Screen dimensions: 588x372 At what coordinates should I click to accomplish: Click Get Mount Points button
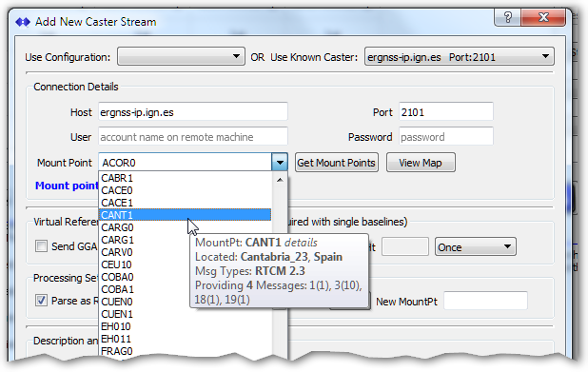tap(337, 163)
